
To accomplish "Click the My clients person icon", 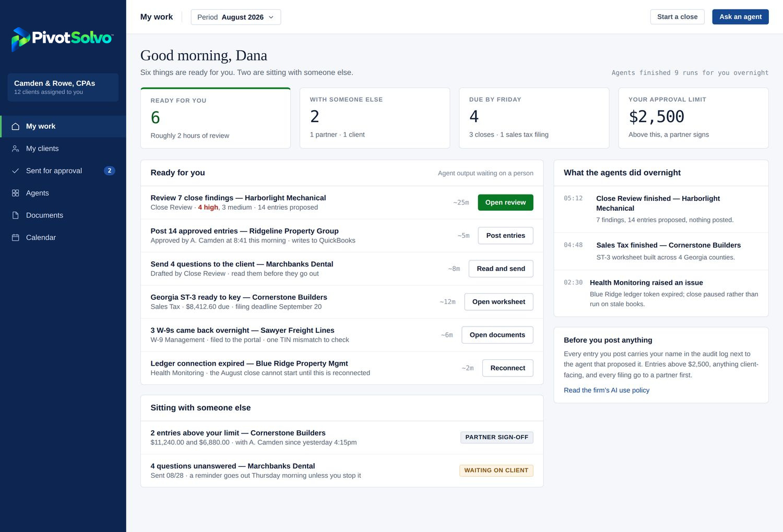I will (x=16, y=149).
